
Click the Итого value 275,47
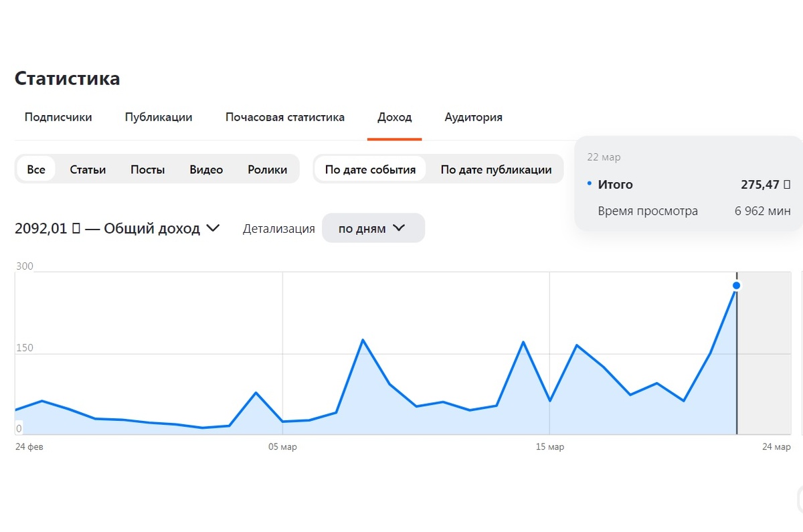766,185
